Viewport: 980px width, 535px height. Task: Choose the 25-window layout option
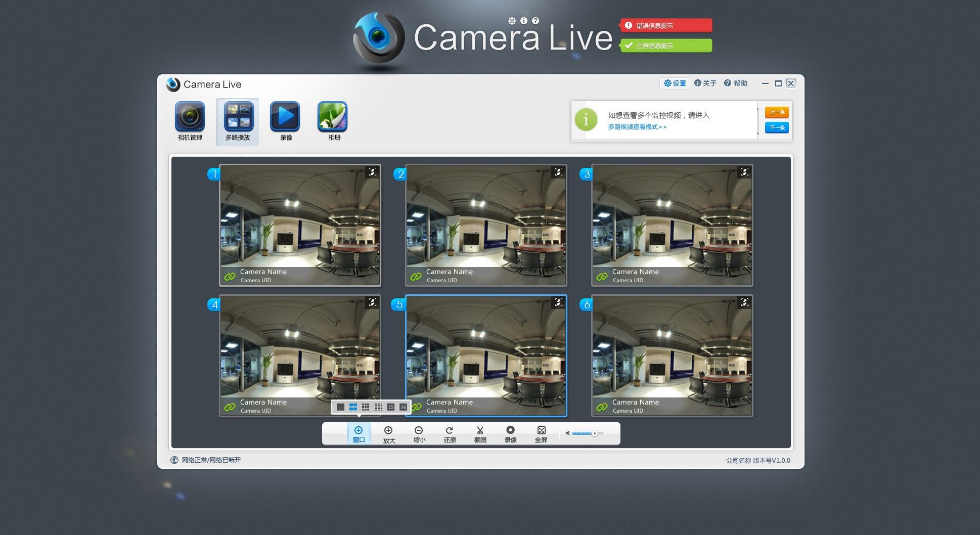pyautogui.click(x=390, y=407)
